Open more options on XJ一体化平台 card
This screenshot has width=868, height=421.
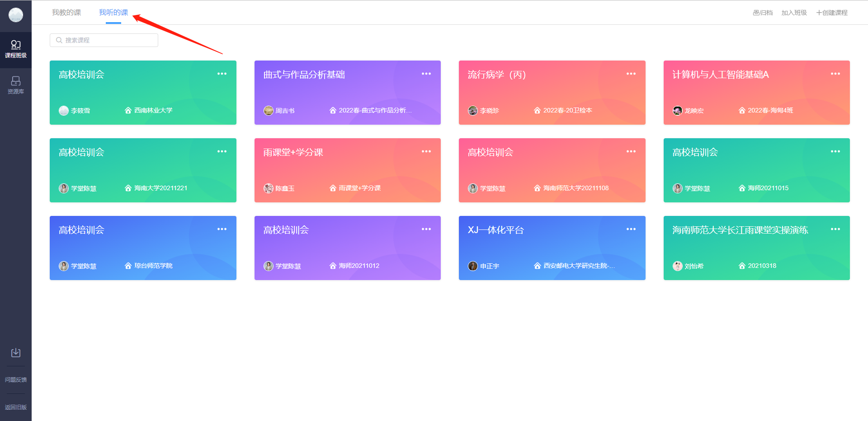point(631,229)
